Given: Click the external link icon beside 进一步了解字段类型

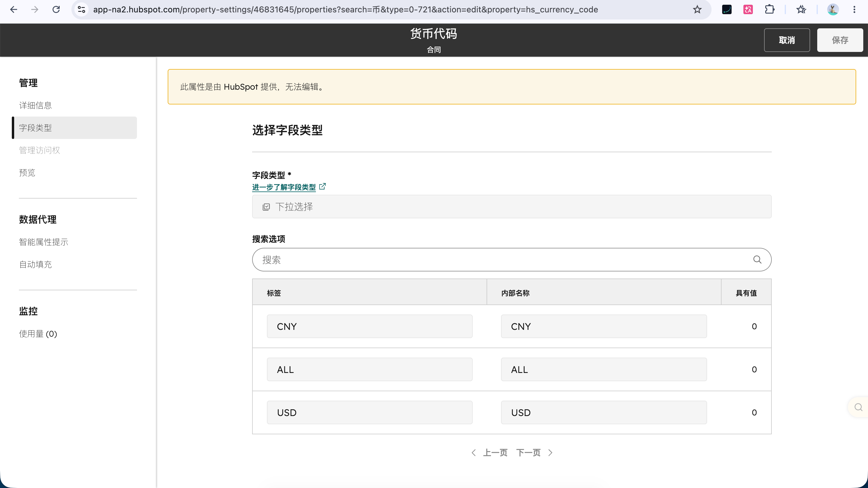Looking at the screenshot, I should 322,186.
